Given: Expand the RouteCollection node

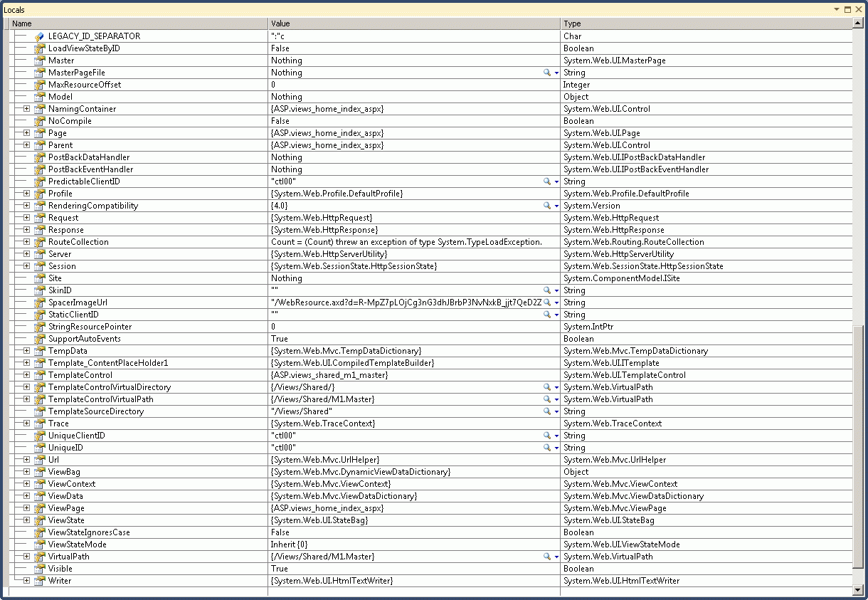Looking at the screenshot, I should coord(26,242).
